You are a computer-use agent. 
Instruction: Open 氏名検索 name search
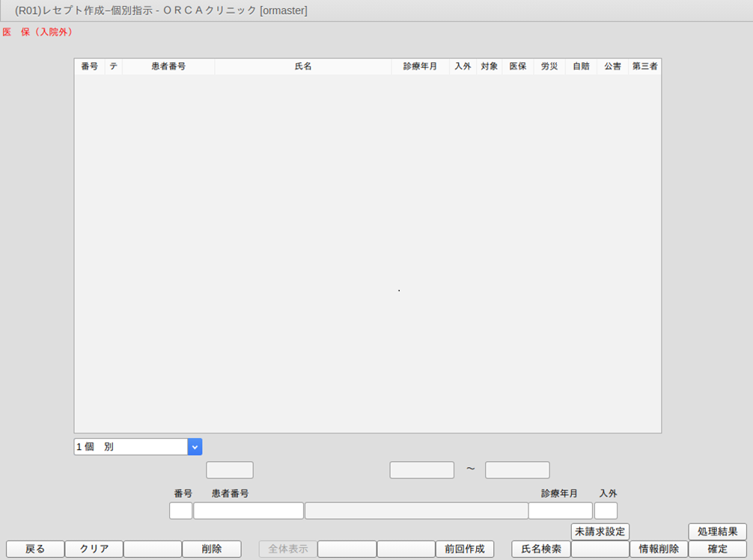(x=540, y=549)
